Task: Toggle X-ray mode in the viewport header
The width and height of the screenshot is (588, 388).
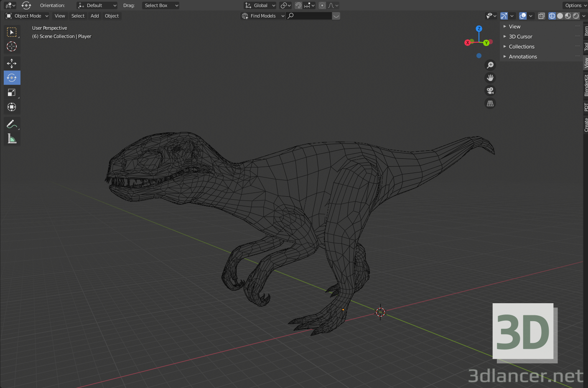Action: point(541,15)
